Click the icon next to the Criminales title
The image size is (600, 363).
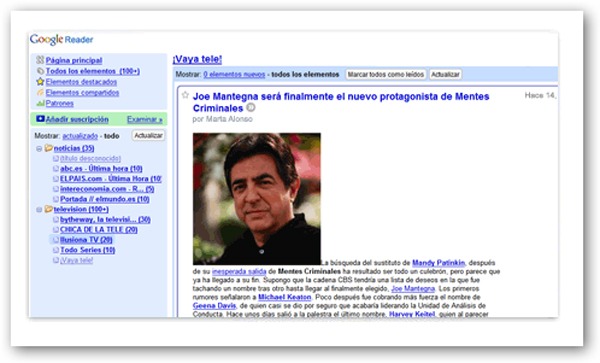(x=251, y=108)
